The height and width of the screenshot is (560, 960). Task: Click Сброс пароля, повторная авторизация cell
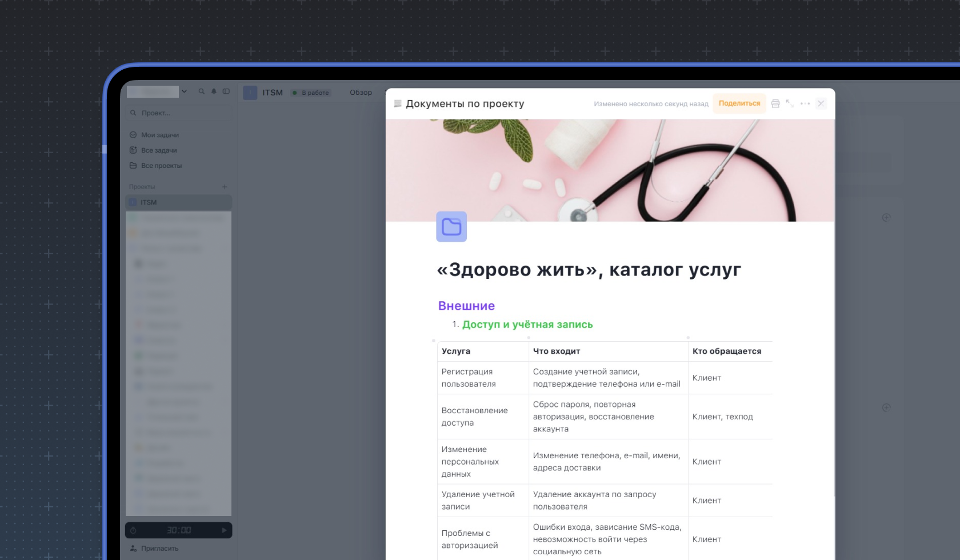tap(609, 417)
